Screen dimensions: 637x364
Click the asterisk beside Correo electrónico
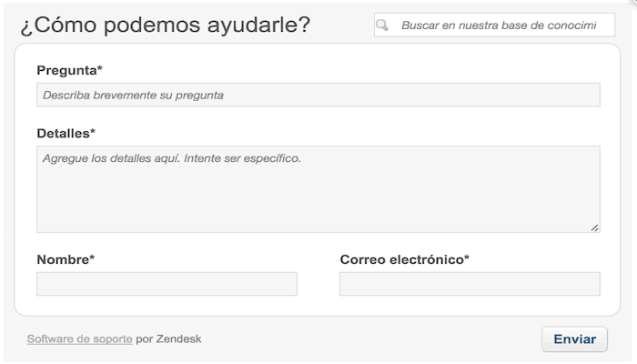(x=467, y=258)
